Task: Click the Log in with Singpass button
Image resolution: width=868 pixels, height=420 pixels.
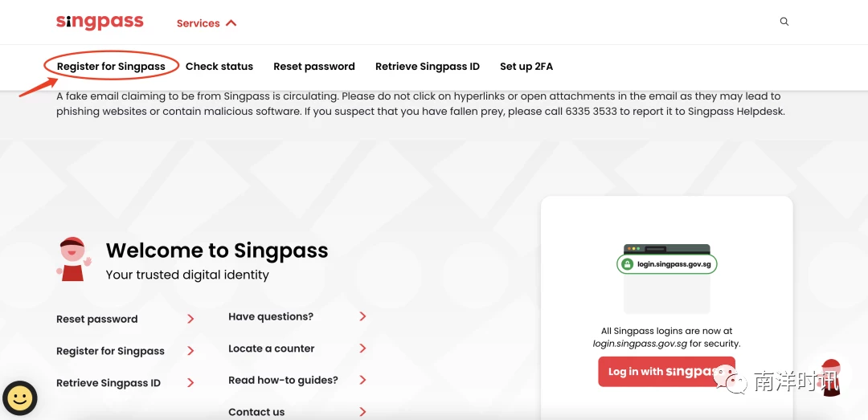Action: pos(666,371)
